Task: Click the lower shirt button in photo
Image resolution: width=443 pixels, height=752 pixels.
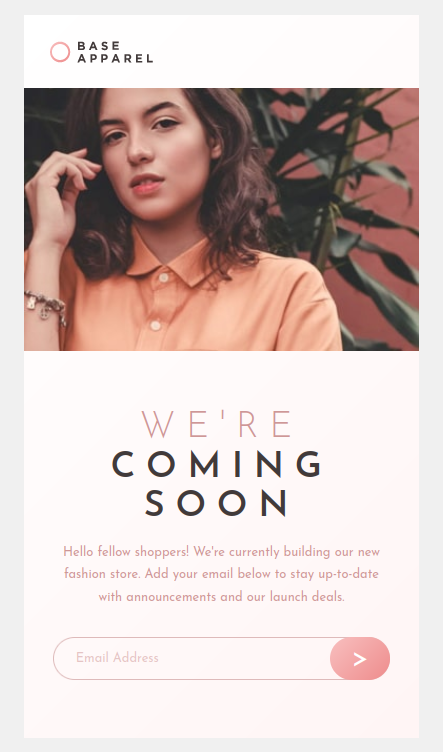Action: (x=155, y=326)
